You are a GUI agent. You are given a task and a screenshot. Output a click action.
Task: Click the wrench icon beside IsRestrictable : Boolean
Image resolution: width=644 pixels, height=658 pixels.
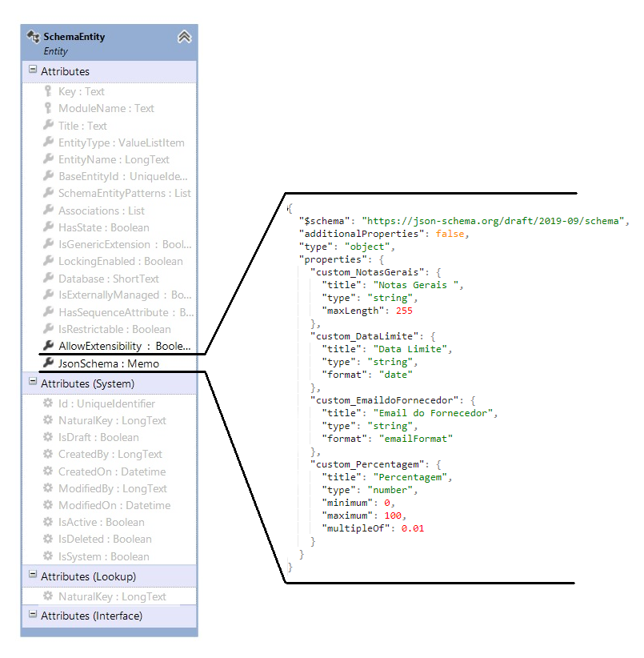(48, 328)
